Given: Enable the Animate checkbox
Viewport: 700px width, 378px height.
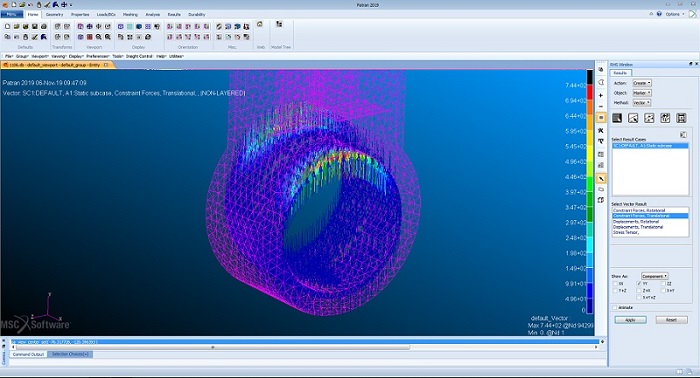Looking at the screenshot, I should 615,307.
